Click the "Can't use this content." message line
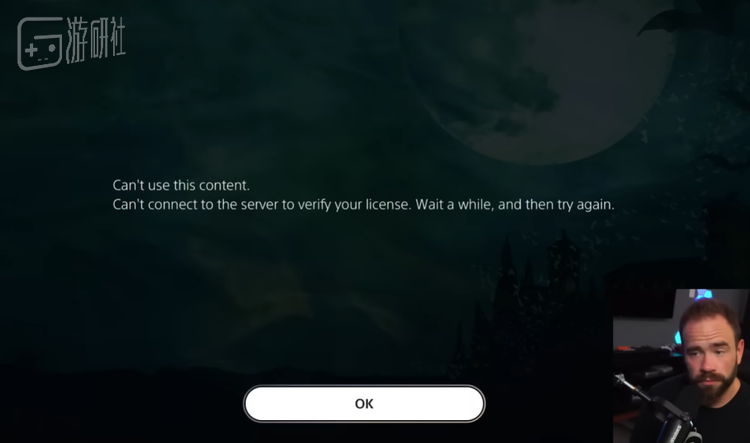 pos(181,185)
